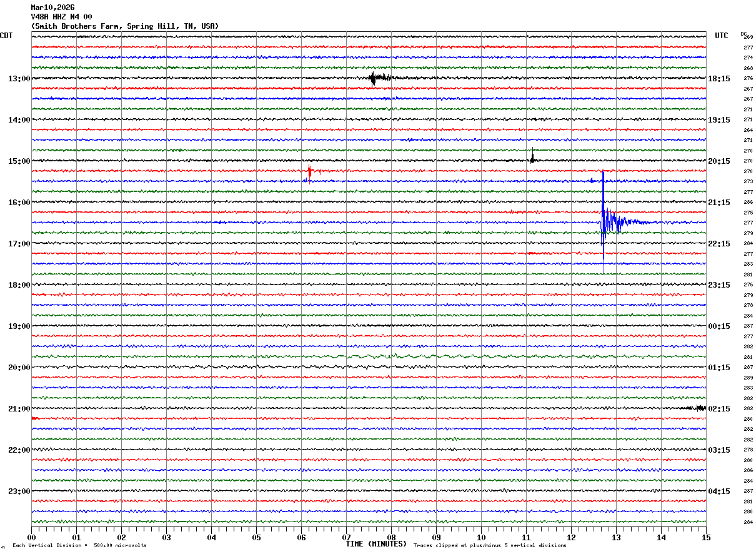Click the 18:15 UTC time label
756x554 pixels.
(x=719, y=79)
